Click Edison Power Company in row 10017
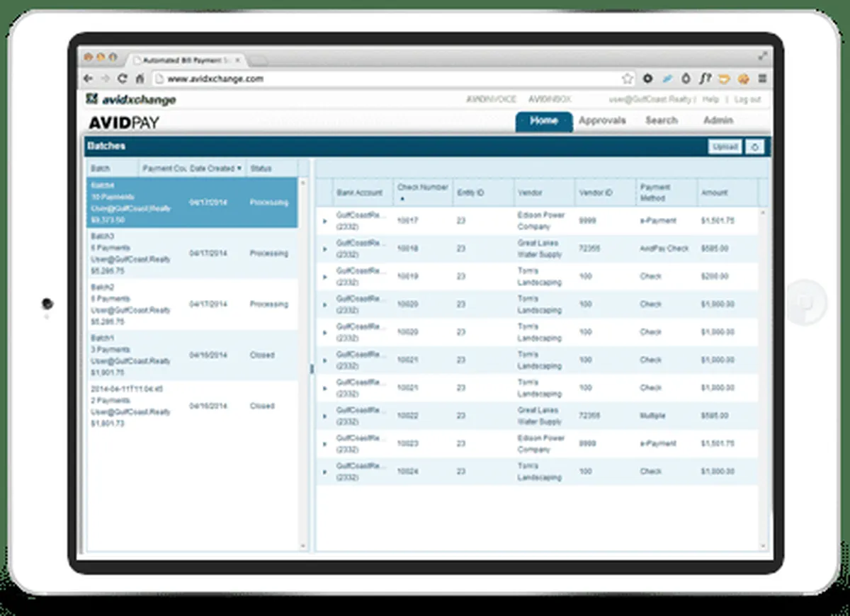Image resolution: width=850 pixels, height=616 pixels. coord(541,222)
